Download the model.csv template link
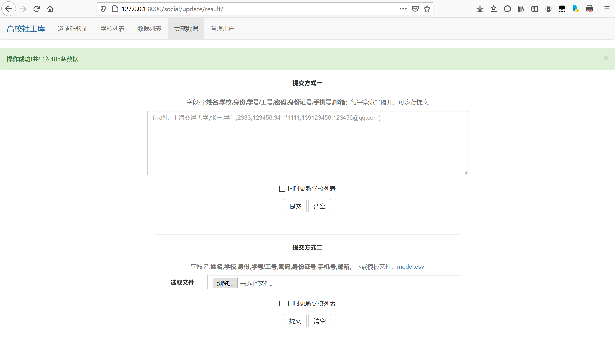The height and width of the screenshot is (364, 615). point(410,267)
